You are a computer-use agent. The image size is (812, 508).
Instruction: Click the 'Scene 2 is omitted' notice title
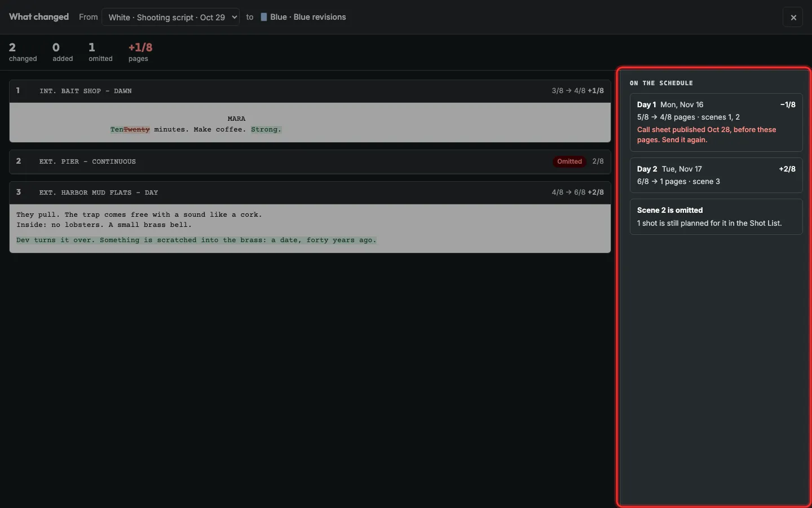point(670,211)
